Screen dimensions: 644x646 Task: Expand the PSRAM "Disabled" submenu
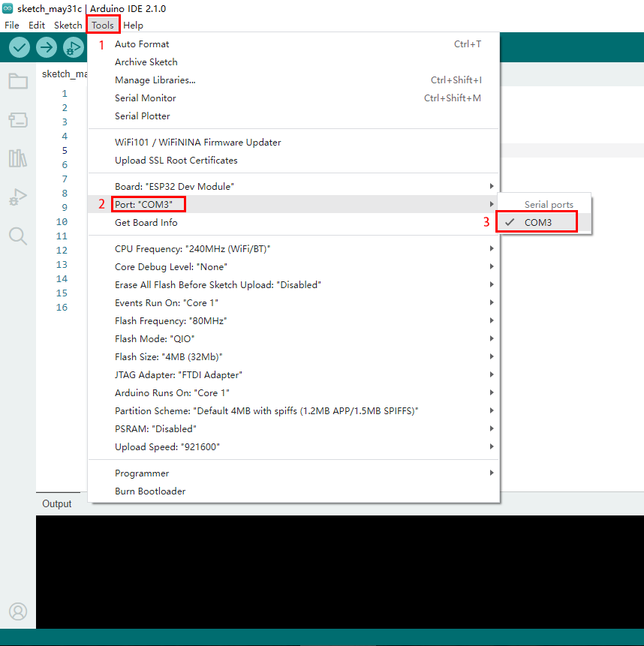[x=293, y=429]
